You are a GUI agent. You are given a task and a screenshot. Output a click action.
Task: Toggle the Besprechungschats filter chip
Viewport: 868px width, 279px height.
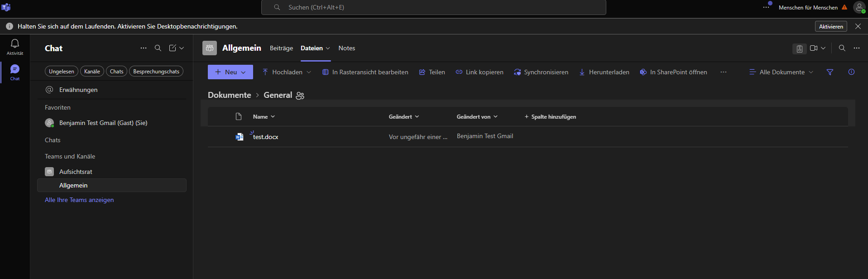[x=156, y=72]
